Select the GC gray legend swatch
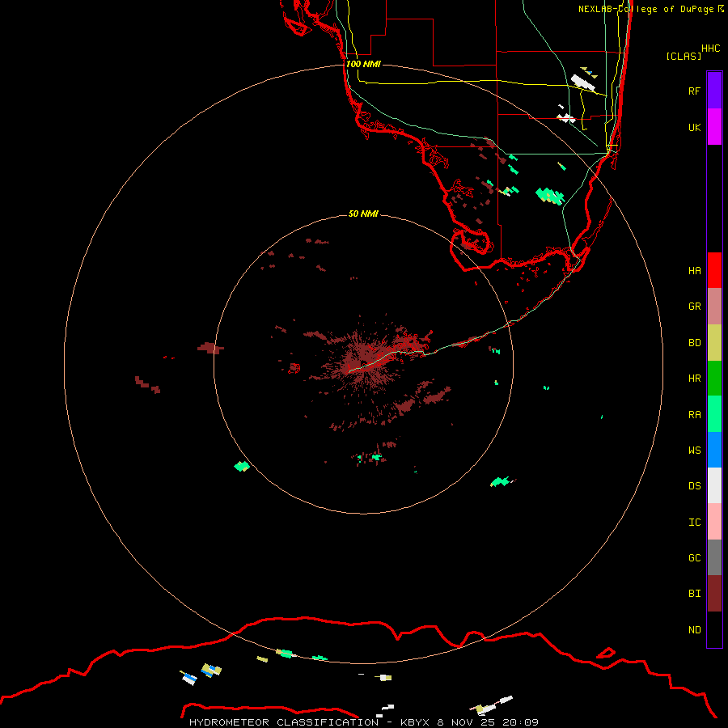 [x=714, y=557]
